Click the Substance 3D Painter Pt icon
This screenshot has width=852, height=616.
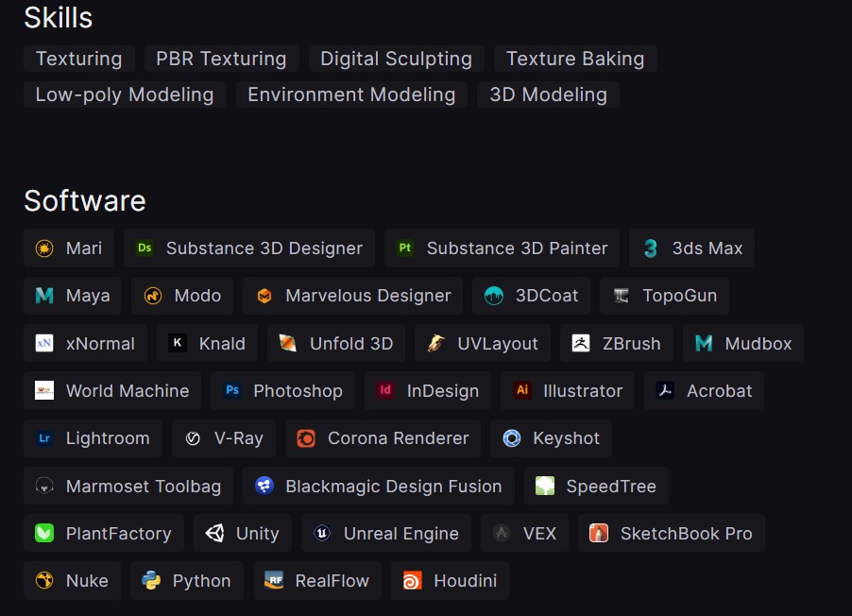click(405, 248)
